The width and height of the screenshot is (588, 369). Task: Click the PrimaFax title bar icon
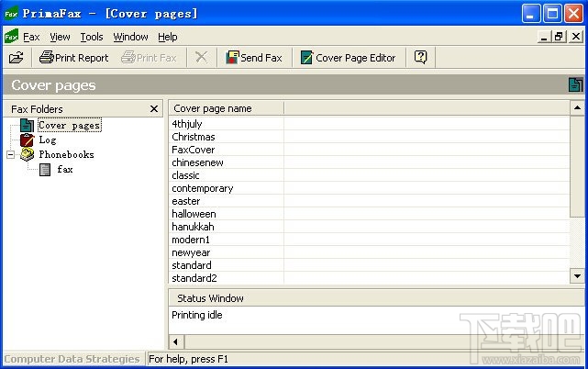(11, 14)
